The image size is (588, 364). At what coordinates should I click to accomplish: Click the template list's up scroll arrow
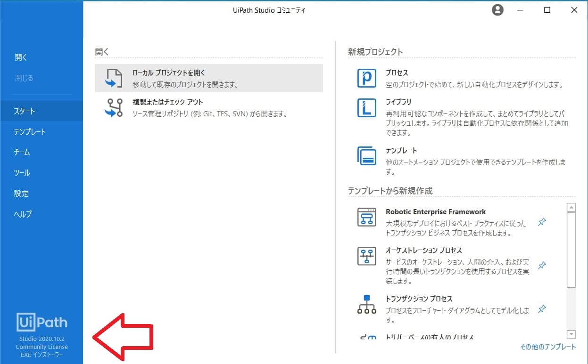tap(571, 208)
